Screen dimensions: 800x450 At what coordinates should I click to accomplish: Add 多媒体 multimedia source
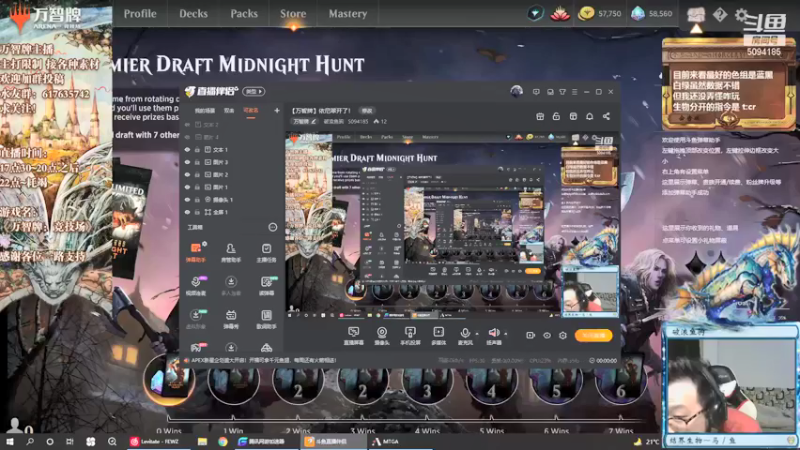tap(438, 336)
